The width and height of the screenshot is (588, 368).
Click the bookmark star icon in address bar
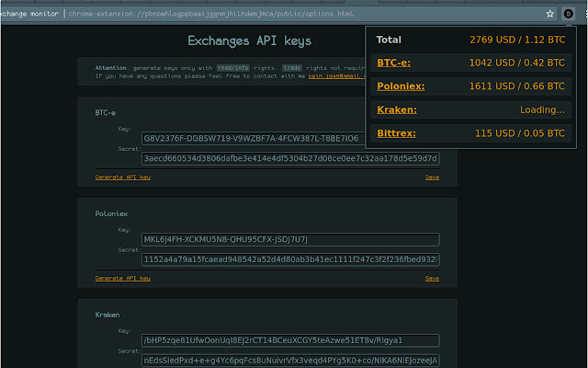point(549,14)
